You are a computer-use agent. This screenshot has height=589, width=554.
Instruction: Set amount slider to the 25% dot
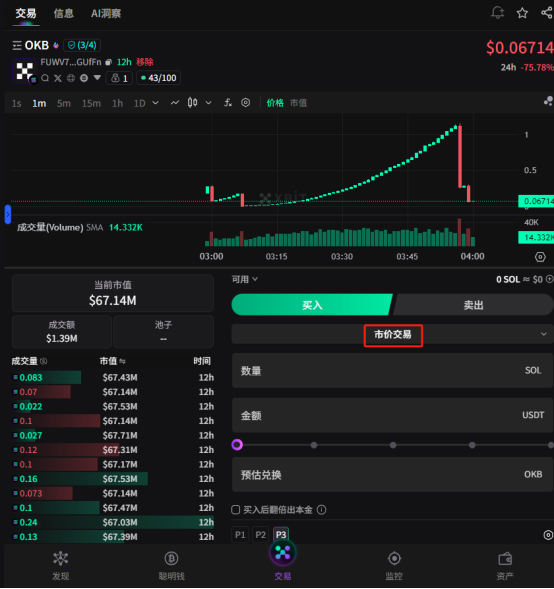pyautogui.click(x=314, y=445)
